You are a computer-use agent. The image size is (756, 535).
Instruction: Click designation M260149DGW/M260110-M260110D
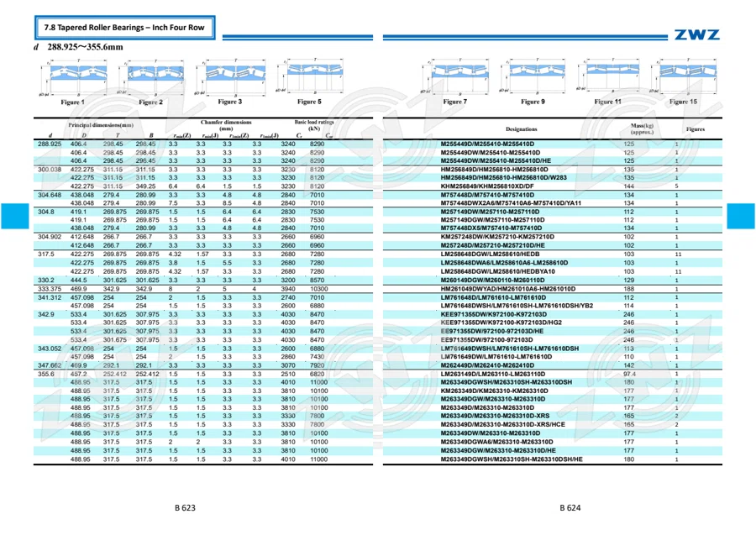(493, 280)
